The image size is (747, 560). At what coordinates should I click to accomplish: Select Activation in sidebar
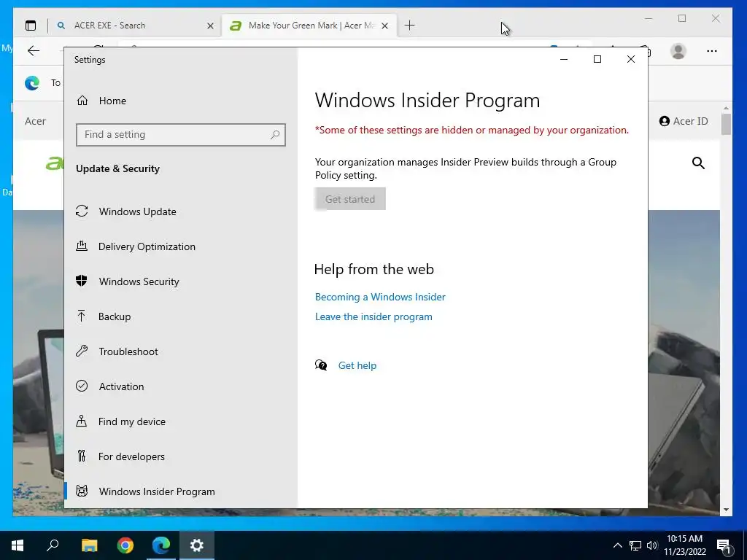pyautogui.click(x=121, y=386)
